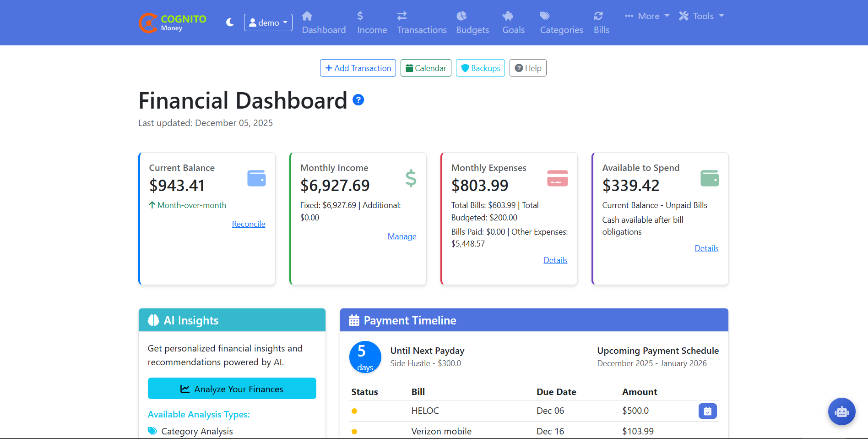Image resolution: width=868 pixels, height=439 pixels.
Task: Click the wallet icon on Current Balance card
Action: point(256,178)
